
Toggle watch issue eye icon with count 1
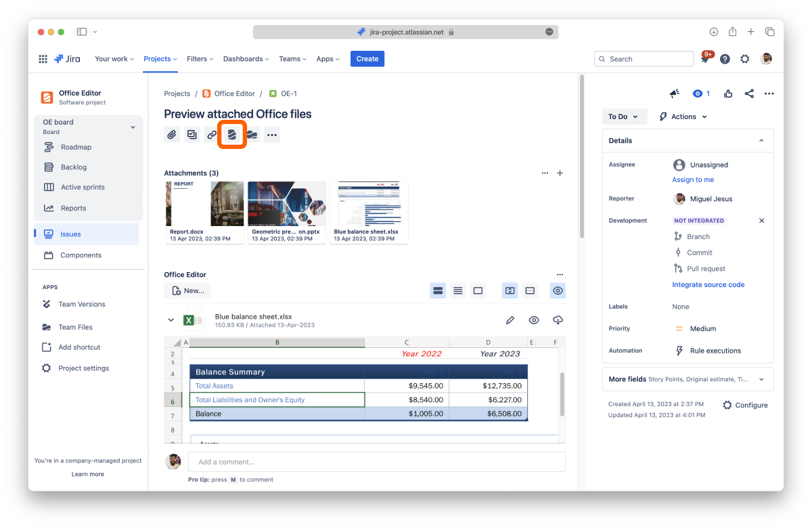[701, 93]
